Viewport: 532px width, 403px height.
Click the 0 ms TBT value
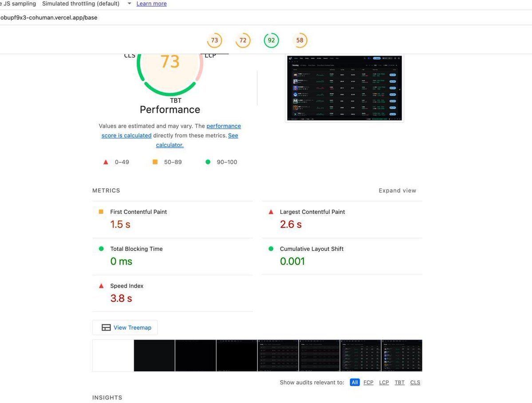click(x=121, y=261)
